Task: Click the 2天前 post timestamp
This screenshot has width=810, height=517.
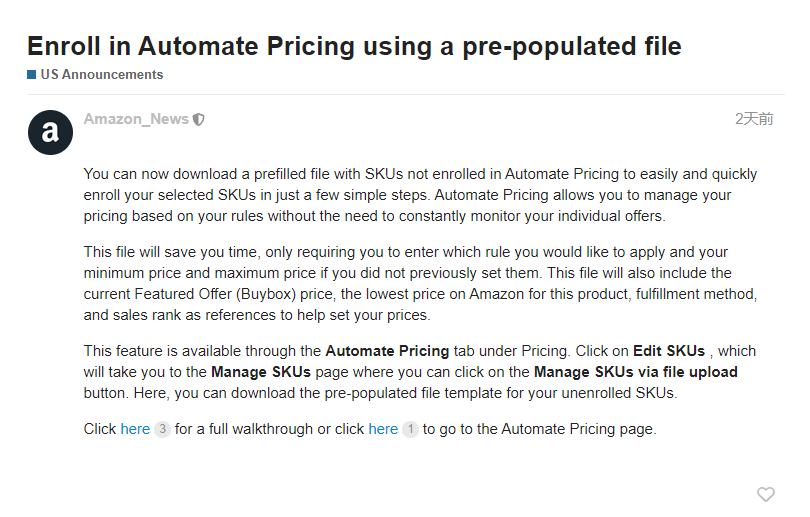Action: click(x=754, y=119)
